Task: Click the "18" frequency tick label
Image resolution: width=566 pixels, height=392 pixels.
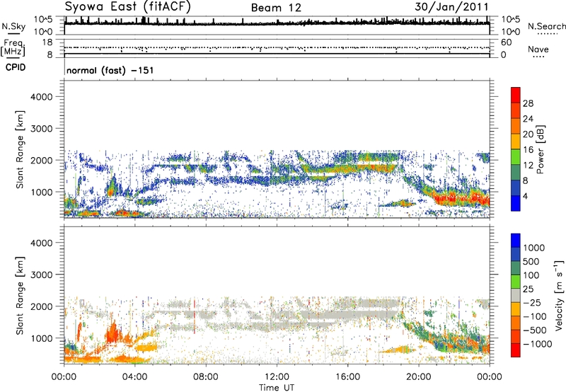Action: tap(47, 42)
